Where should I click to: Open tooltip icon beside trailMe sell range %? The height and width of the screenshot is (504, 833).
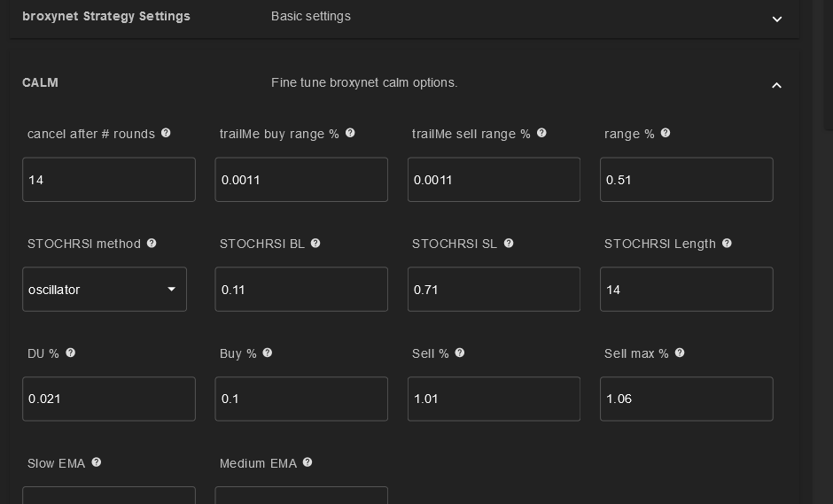pyautogui.click(x=541, y=133)
